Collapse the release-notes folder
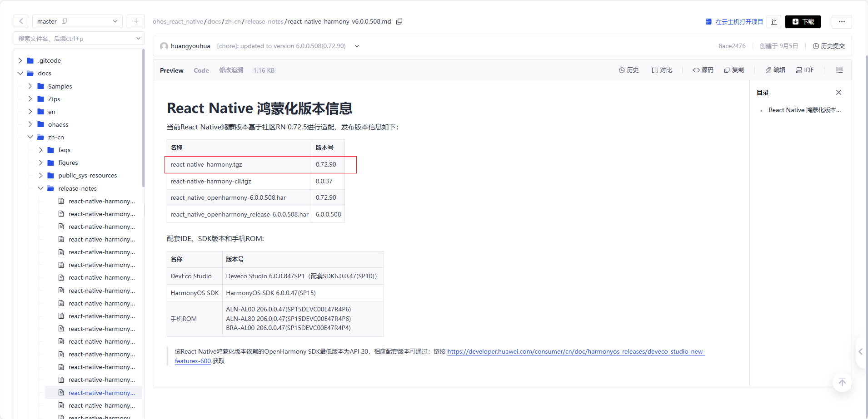 tap(40, 188)
